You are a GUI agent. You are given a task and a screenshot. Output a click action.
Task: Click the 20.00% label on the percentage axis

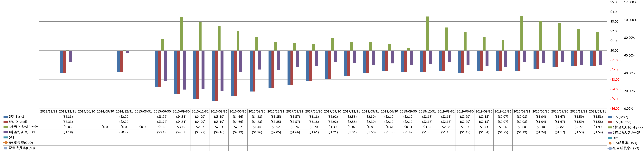tap(630, 91)
